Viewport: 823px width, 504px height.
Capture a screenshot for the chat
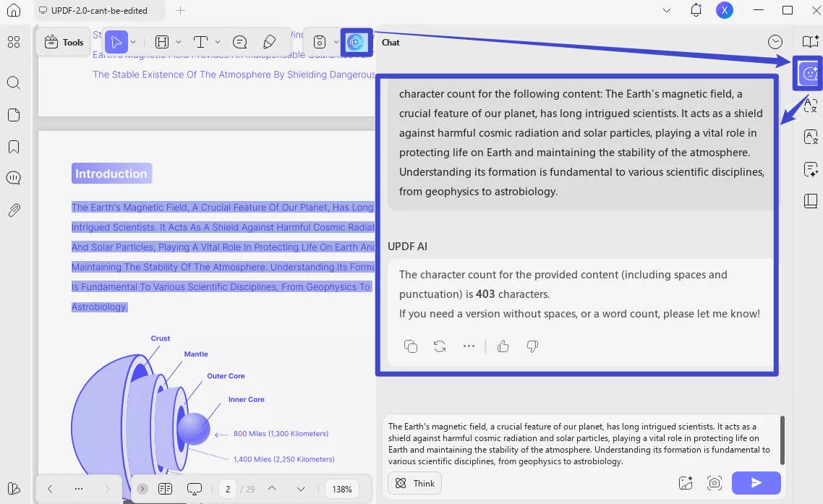[715, 483]
